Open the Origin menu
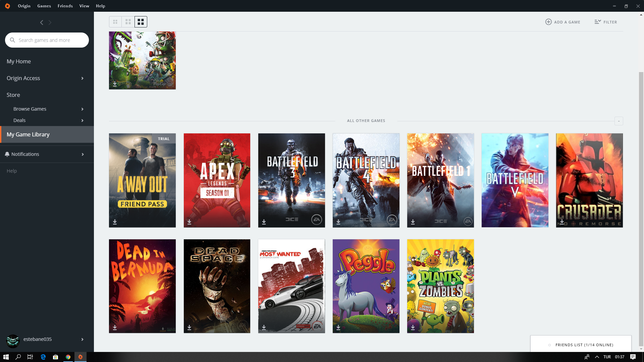Viewport: 644px width, 362px height. pyautogui.click(x=24, y=6)
